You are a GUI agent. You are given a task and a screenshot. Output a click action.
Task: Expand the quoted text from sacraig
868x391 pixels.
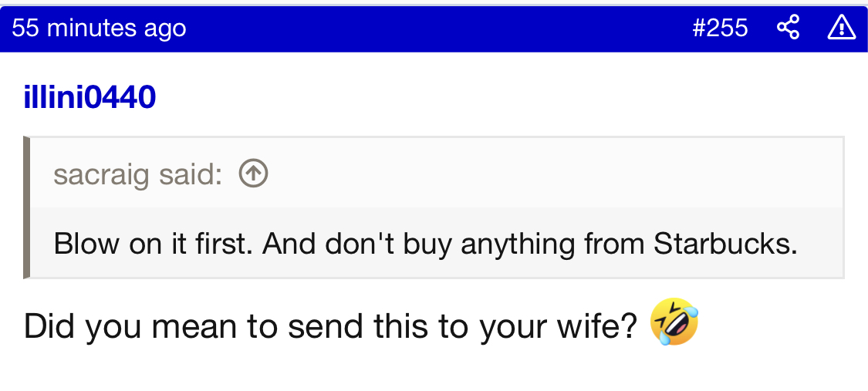424,244
